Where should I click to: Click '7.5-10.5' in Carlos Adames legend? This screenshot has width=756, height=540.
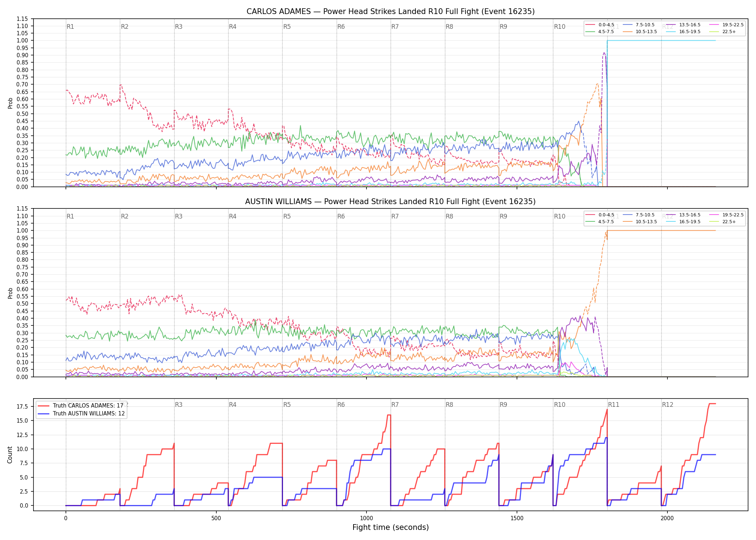click(x=645, y=25)
